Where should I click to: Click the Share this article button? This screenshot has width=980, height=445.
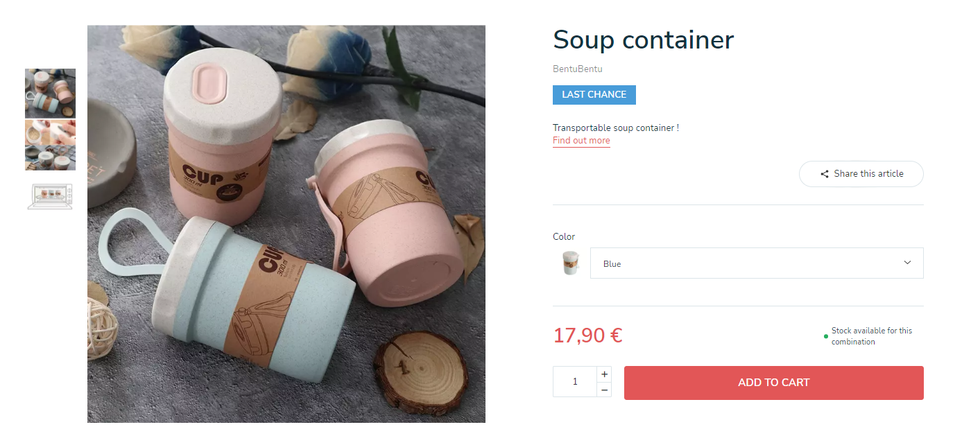click(x=861, y=174)
